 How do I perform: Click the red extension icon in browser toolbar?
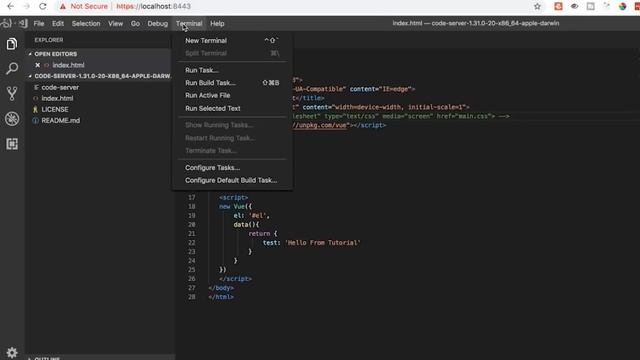[558, 6]
